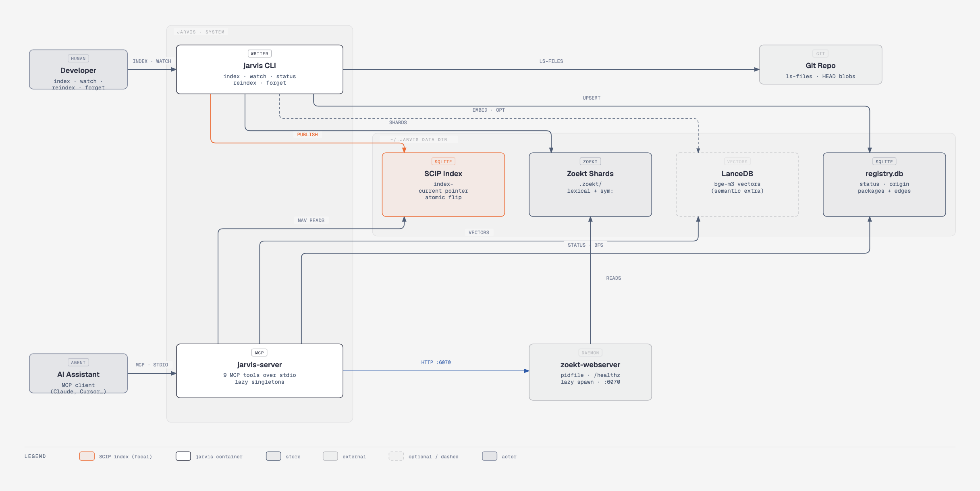The width and height of the screenshot is (980, 491).
Task: Click the LEGEND heading
Action: coord(35,456)
